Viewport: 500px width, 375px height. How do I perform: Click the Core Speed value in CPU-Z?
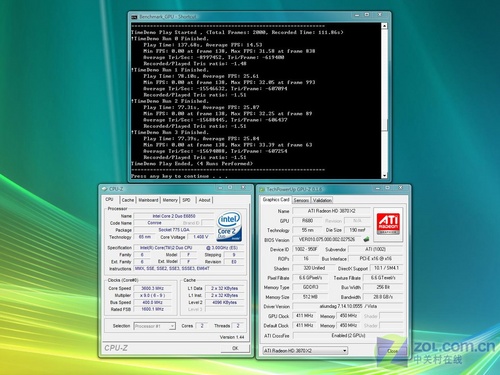coord(152,288)
